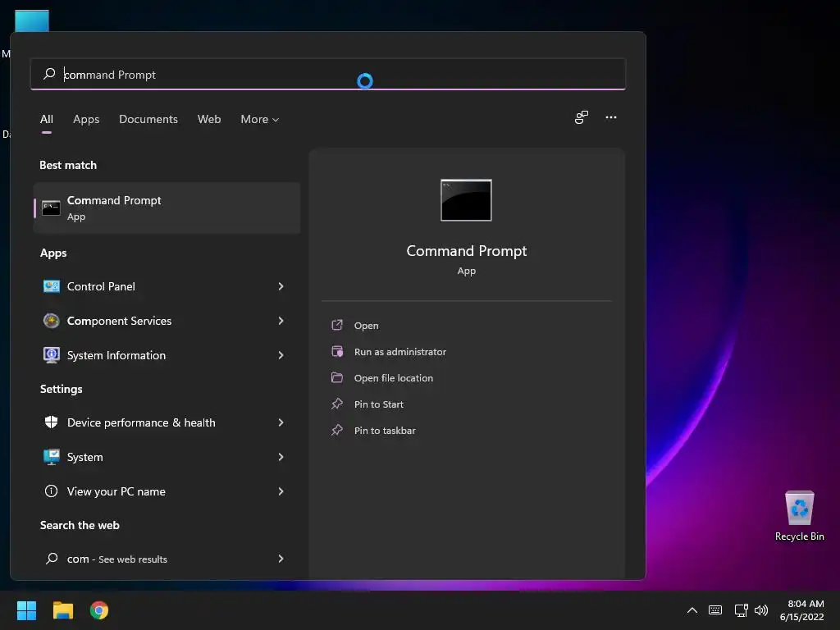840x630 pixels.
Task: Click Open in the Command Prompt details
Action: pos(366,325)
